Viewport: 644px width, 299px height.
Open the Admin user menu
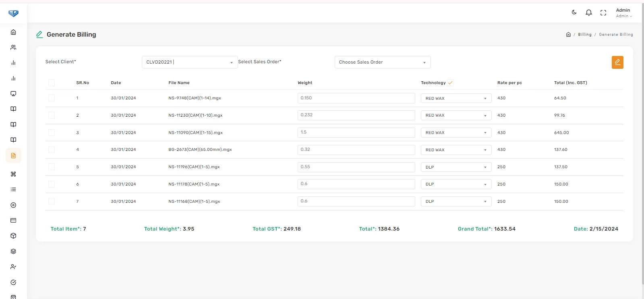pos(623,13)
